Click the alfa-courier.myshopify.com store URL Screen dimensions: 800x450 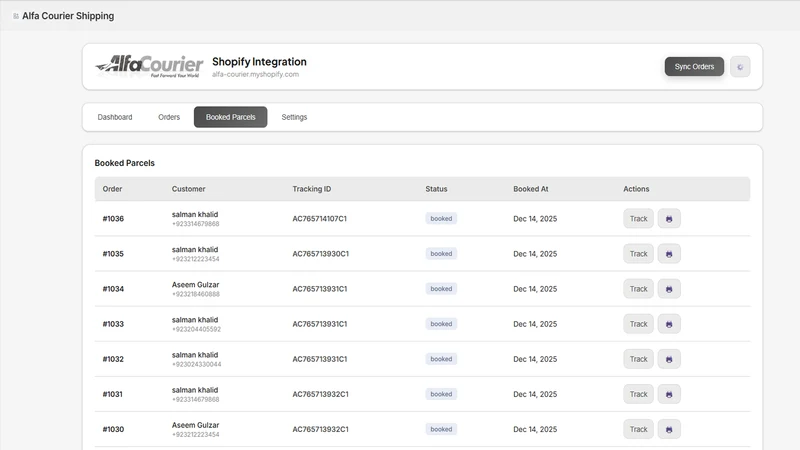coord(256,74)
